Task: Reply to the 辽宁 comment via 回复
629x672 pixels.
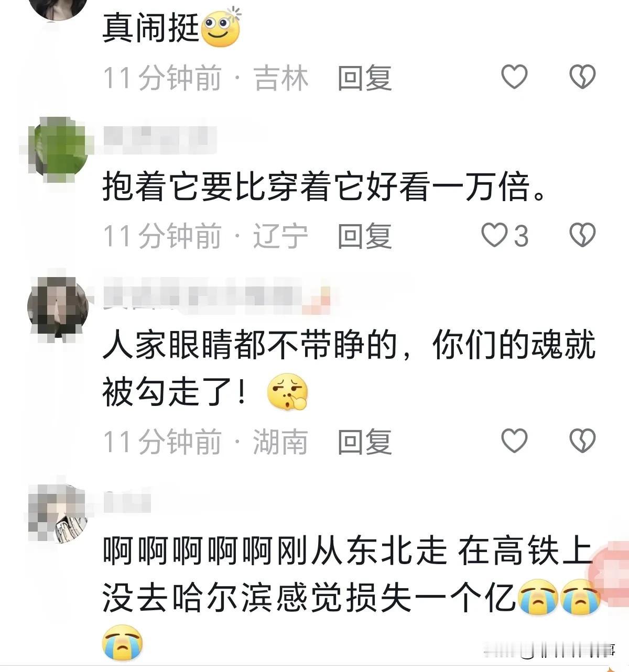Action: point(365,236)
